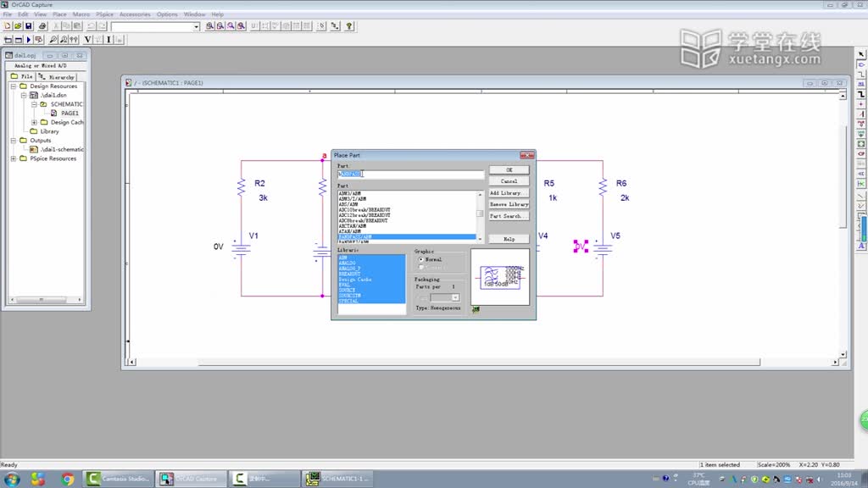Click the Zoom to Area toolbar icon
The height and width of the screenshot is (488, 868).
pos(231,26)
